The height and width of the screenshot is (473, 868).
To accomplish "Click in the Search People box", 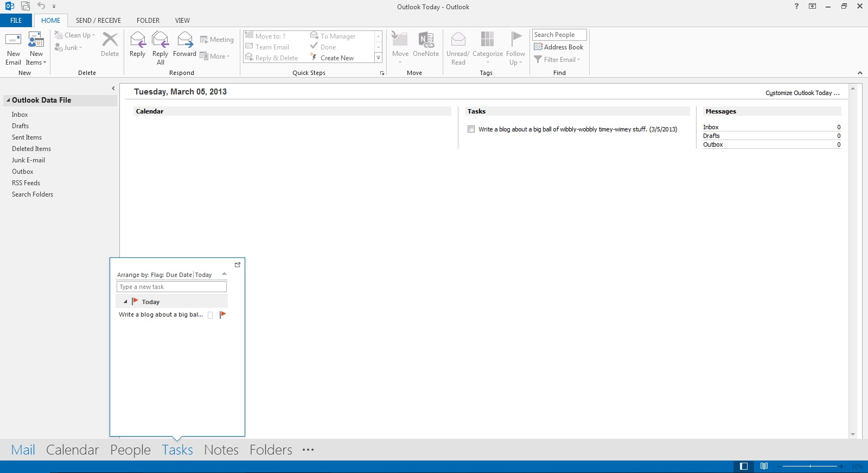I will coord(559,35).
